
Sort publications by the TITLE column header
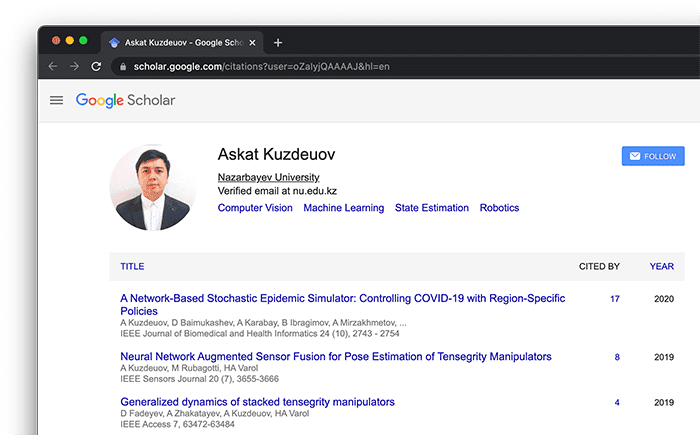click(x=132, y=267)
